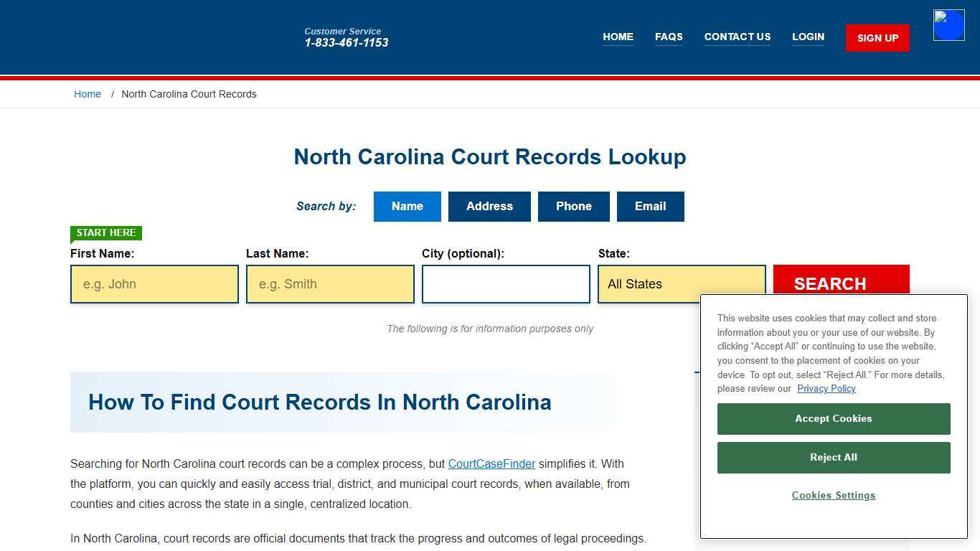The image size is (980, 551).
Task: Click Home in the breadcrumb trail
Action: click(x=88, y=94)
